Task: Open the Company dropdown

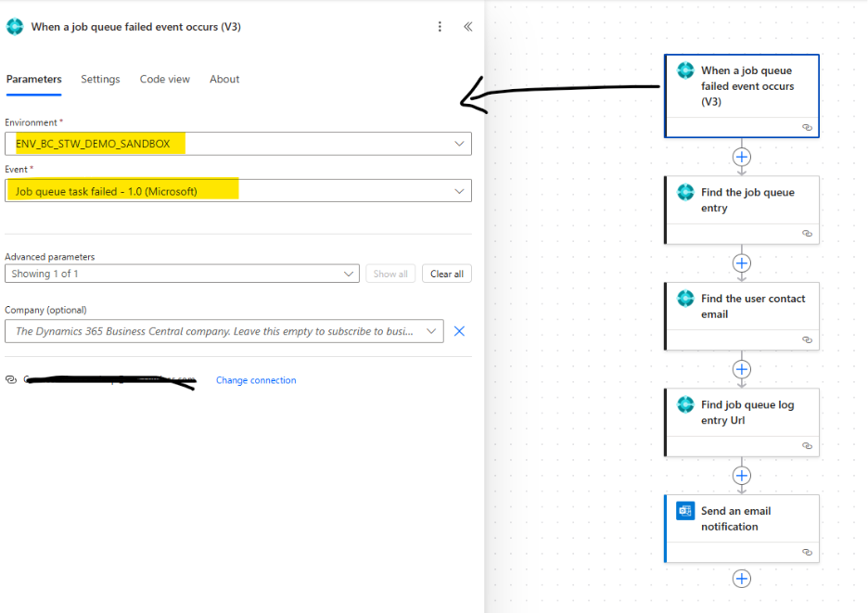Action: click(430, 331)
